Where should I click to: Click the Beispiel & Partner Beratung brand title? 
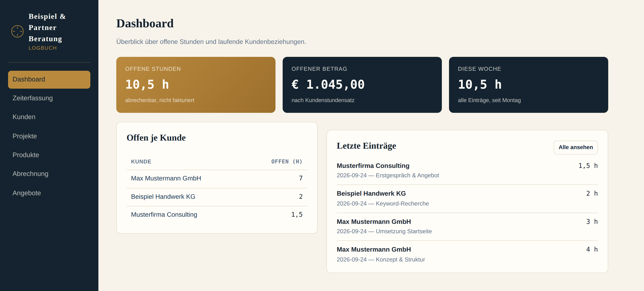coord(47,28)
